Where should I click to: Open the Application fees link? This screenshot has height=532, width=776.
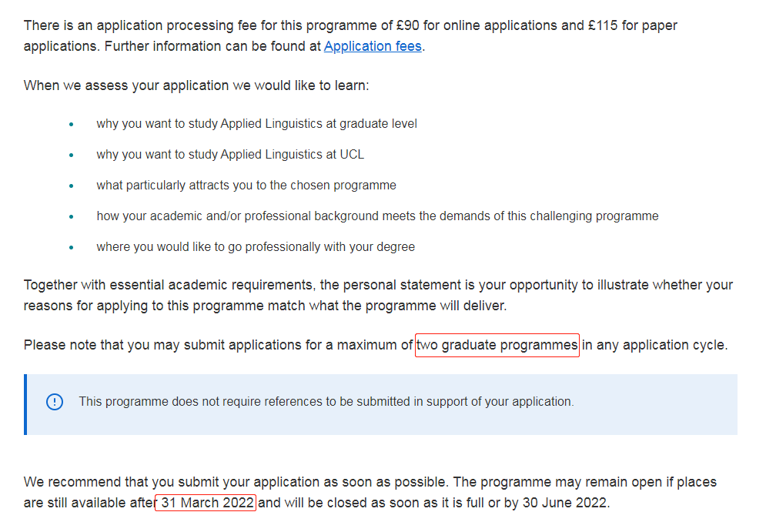(x=373, y=46)
